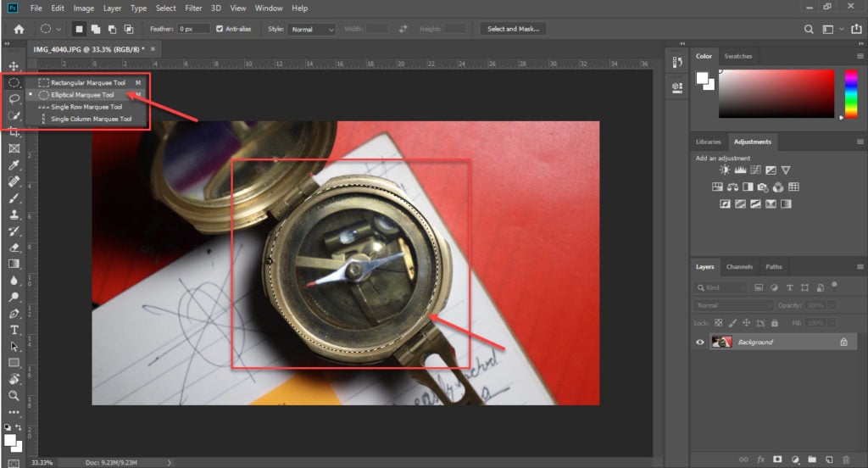Open the Properties panel icon
This screenshot has height=468, width=868.
pyautogui.click(x=677, y=87)
